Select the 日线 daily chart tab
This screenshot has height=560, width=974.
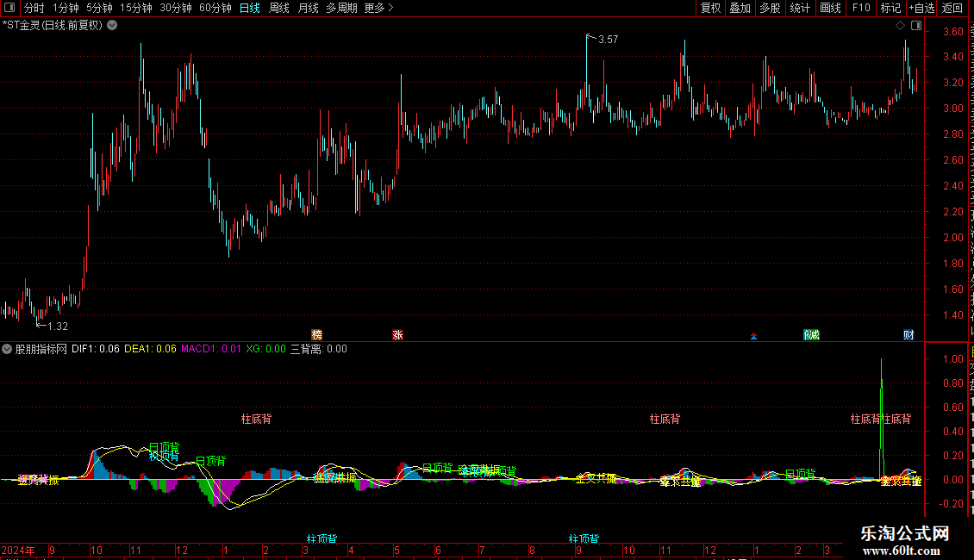point(250,8)
